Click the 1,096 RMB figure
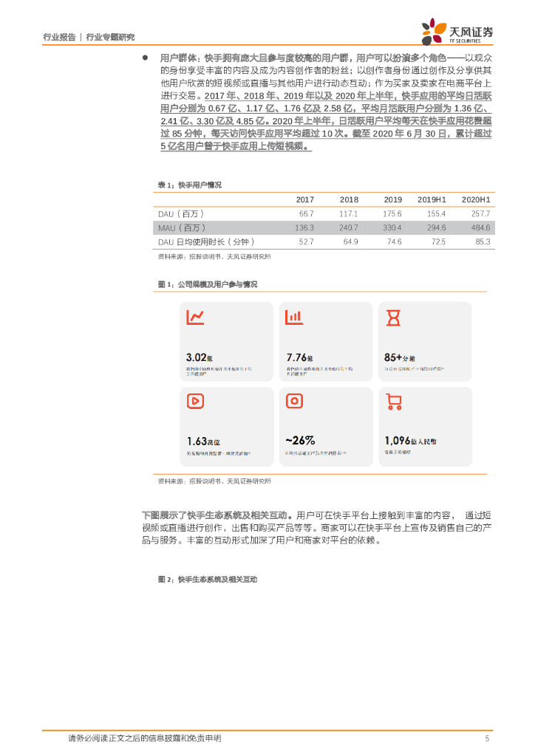This screenshot has height=756, width=535. click(x=411, y=441)
